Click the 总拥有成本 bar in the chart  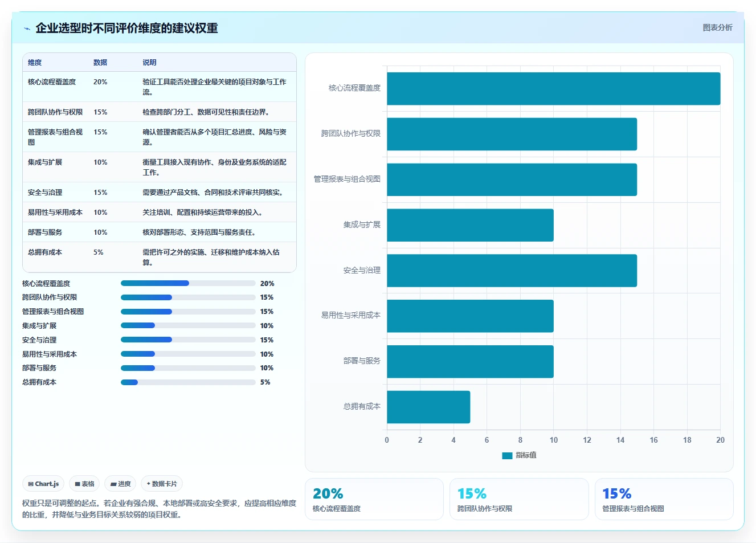click(x=428, y=407)
